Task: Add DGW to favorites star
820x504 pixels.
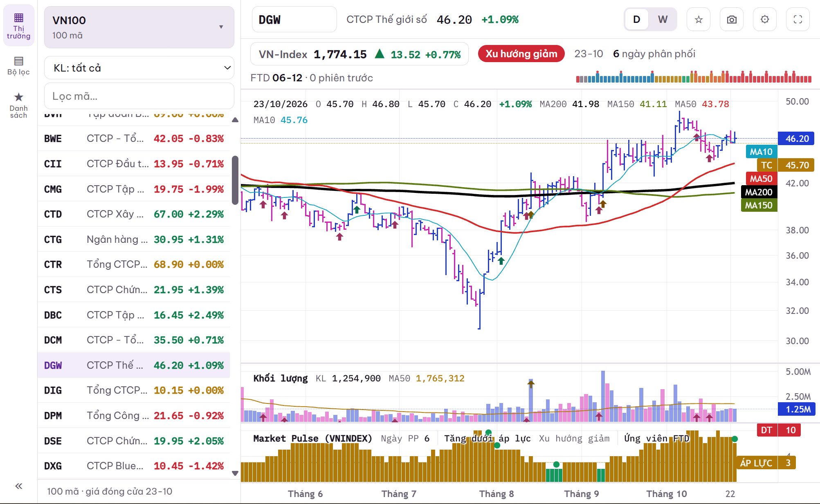Action: (699, 19)
